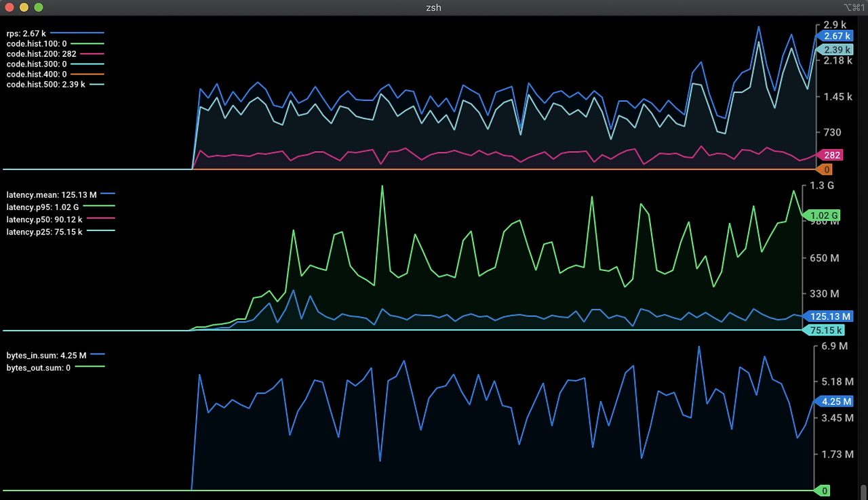868x500 pixels.
Task: Select the code.hist.200: 282 legend label
Action: pyautogui.click(x=41, y=54)
